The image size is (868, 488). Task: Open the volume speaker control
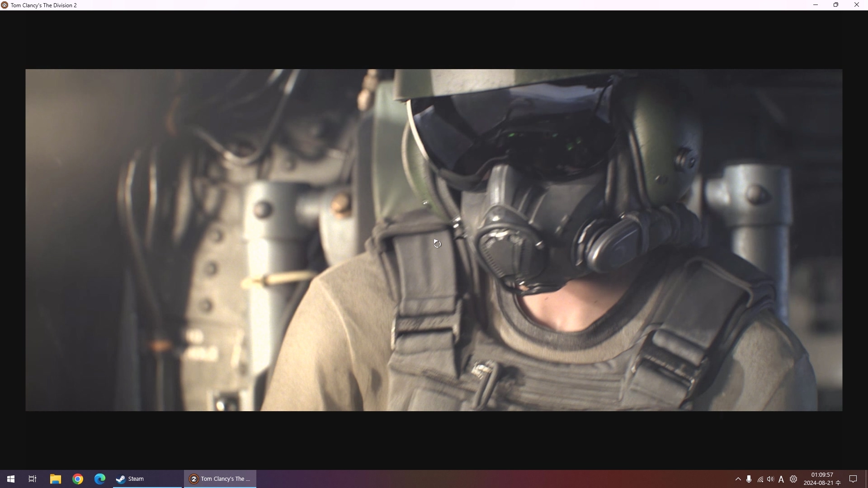pyautogui.click(x=770, y=479)
